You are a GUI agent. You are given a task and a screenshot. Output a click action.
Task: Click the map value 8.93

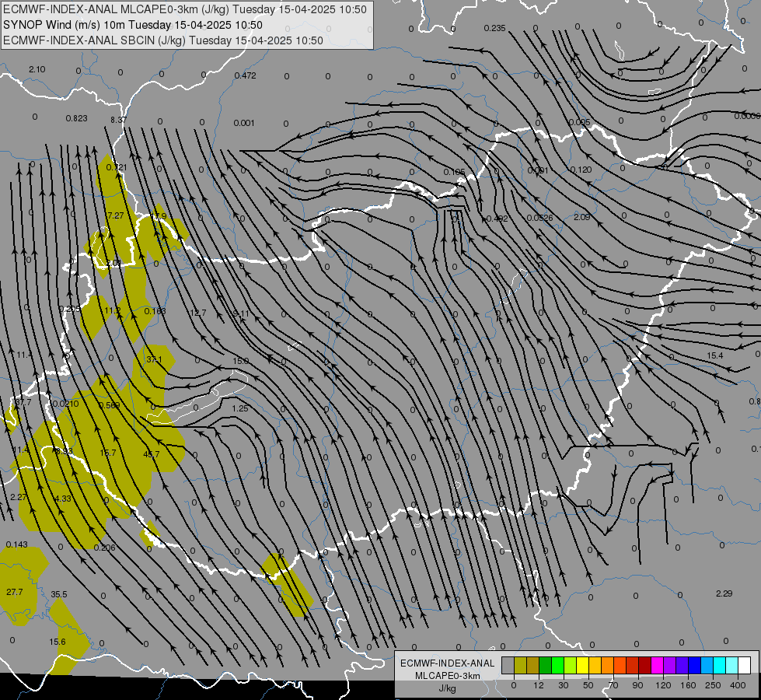coord(64,451)
